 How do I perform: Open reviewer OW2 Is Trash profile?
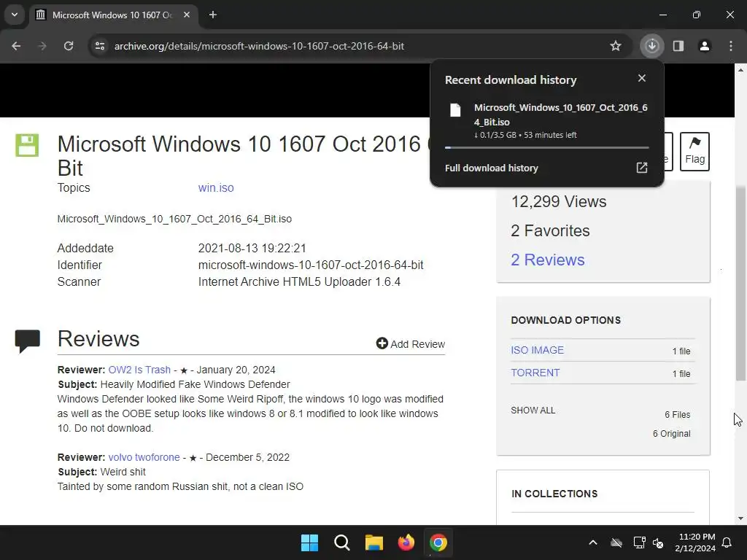(139, 370)
